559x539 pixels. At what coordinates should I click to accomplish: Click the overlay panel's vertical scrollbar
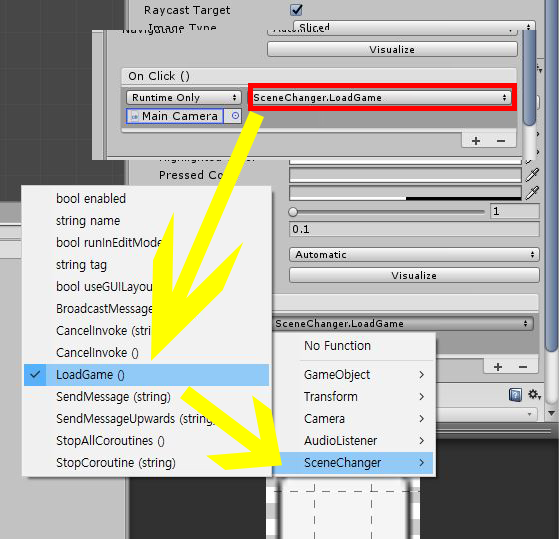530,77
